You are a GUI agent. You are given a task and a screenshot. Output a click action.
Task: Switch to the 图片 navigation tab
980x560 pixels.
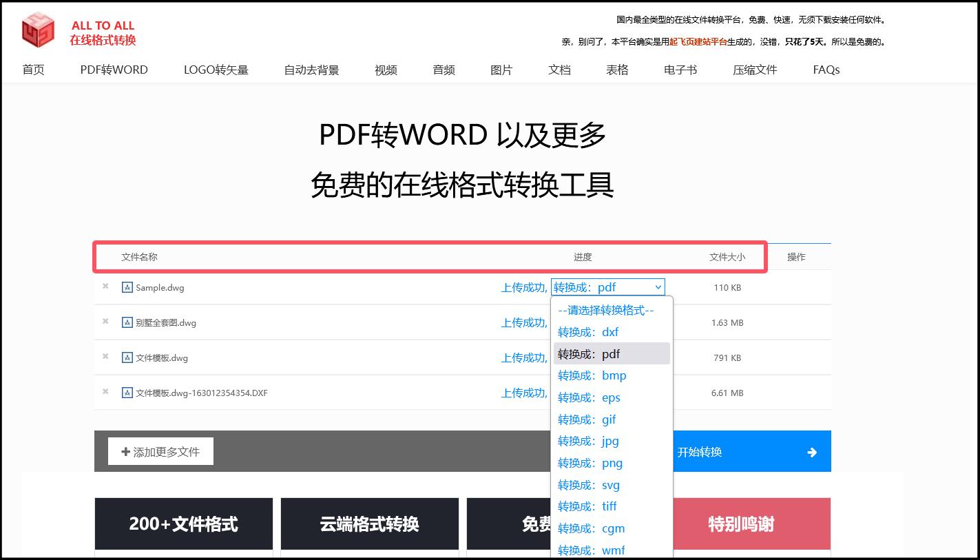tap(501, 70)
